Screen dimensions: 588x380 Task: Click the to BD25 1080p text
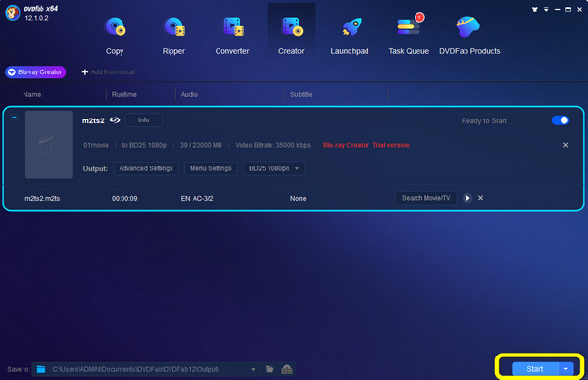point(144,145)
